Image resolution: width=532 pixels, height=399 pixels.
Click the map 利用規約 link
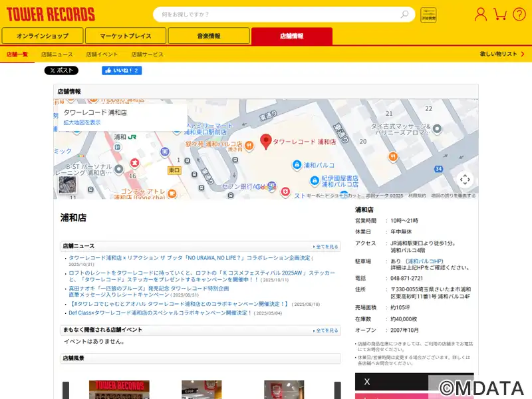click(x=417, y=196)
